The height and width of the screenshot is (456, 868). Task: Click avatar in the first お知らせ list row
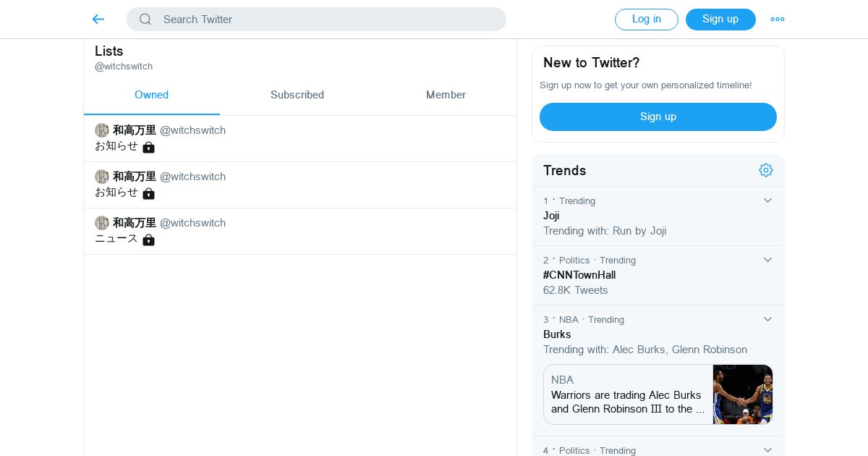coord(102,130)
